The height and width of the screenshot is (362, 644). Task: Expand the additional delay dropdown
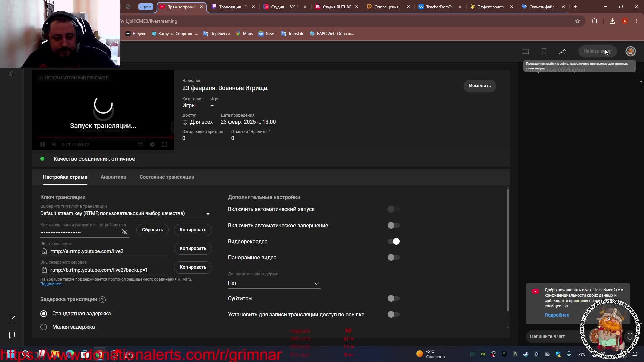[274, 283]
